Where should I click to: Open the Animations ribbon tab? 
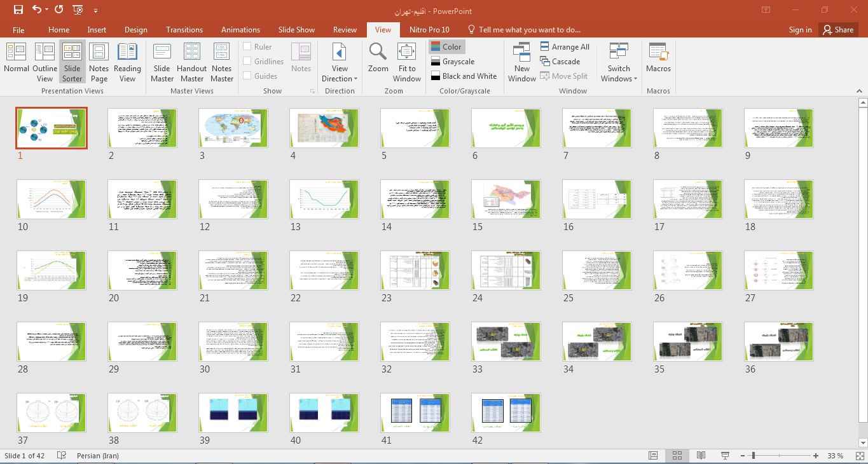point(240,29)
